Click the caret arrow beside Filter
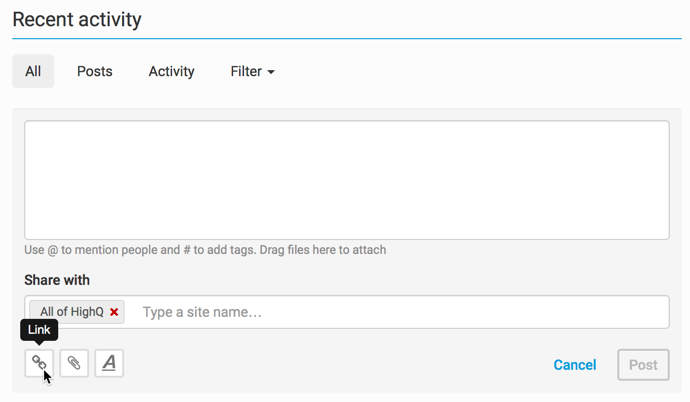 click(x=271, y=73)
